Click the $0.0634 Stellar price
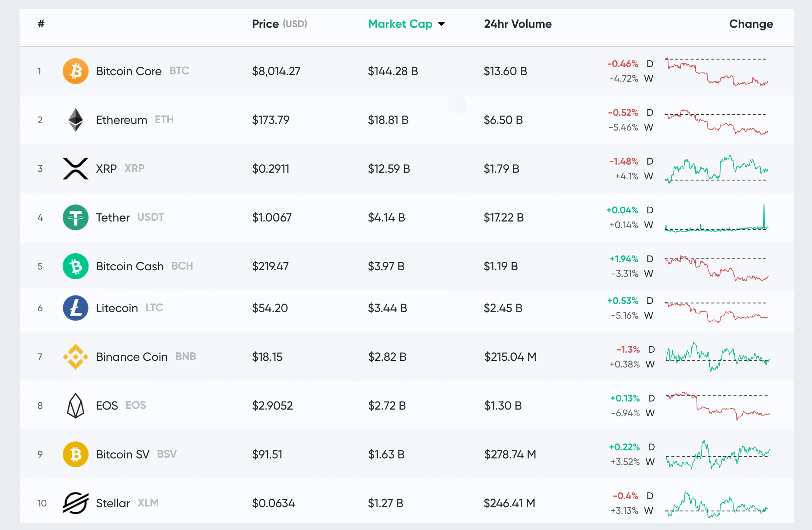812x530 pixels. click(x=273, y=503)
